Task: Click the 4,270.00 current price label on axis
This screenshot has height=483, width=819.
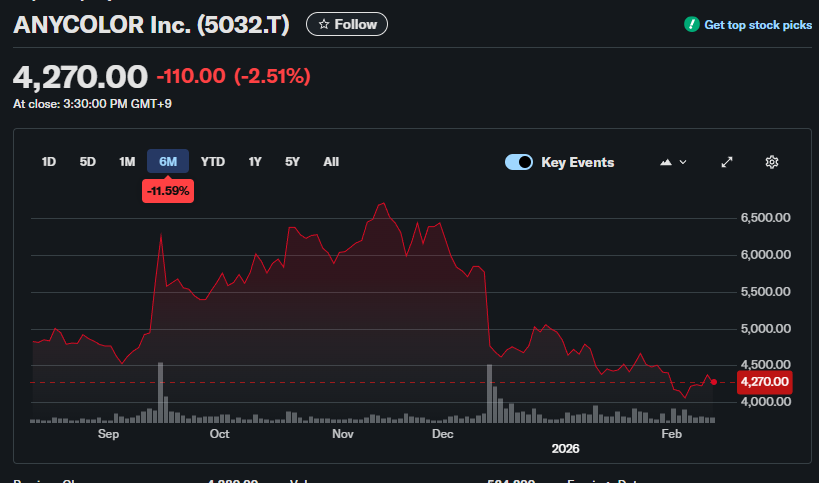Action: 765,382
